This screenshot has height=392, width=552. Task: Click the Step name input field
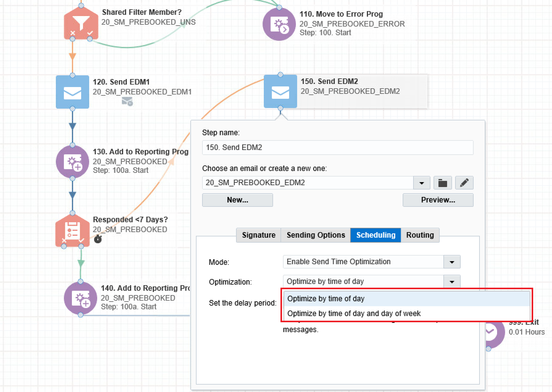(338, 148)
